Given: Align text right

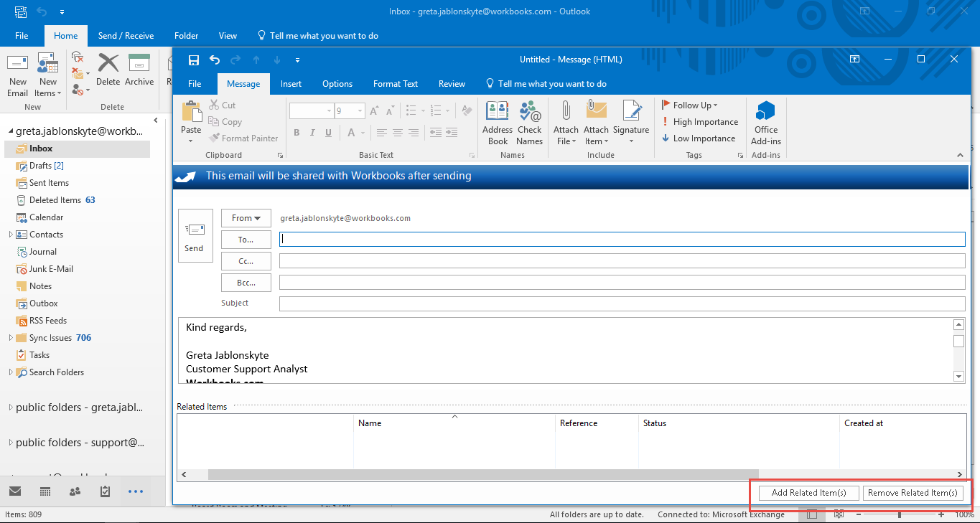Looking at the screenshot, I should [414, 133].
